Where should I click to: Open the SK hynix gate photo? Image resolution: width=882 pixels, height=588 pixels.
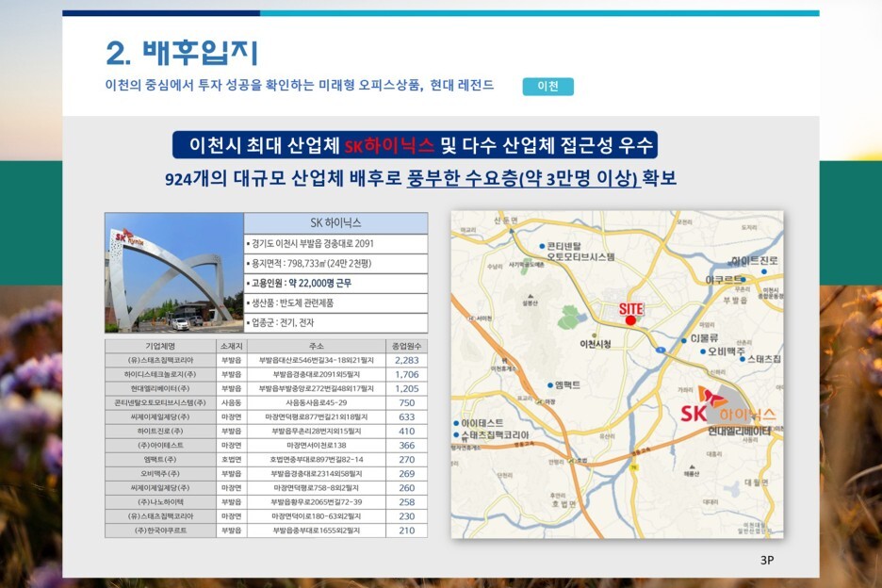[173, 272]
